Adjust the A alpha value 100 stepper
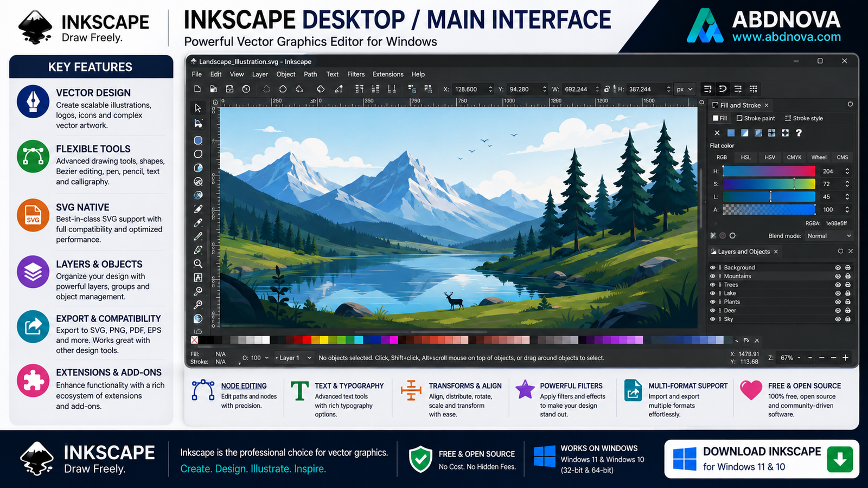The image size is (868, 488). pos(847,210)
